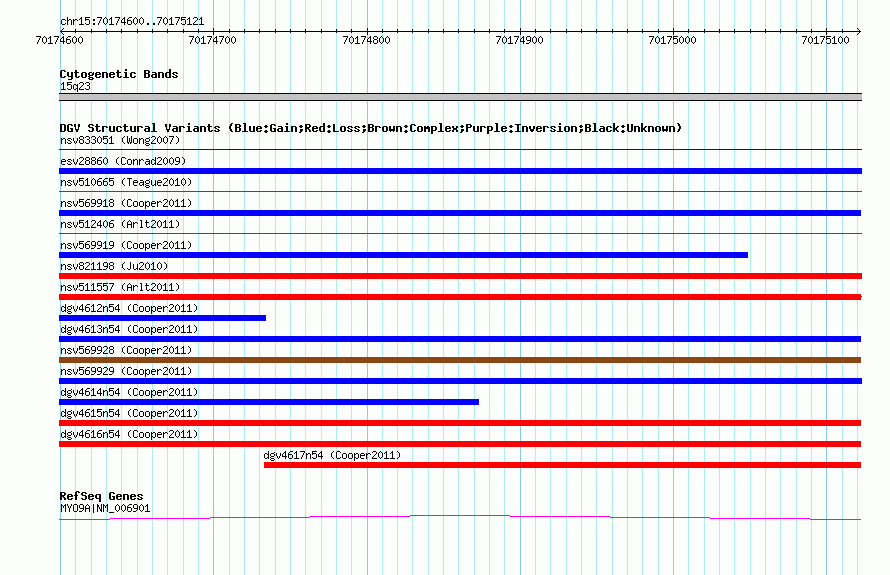Click ruler position 70175000
Screen dimensions: 890x575
point(673,40)
